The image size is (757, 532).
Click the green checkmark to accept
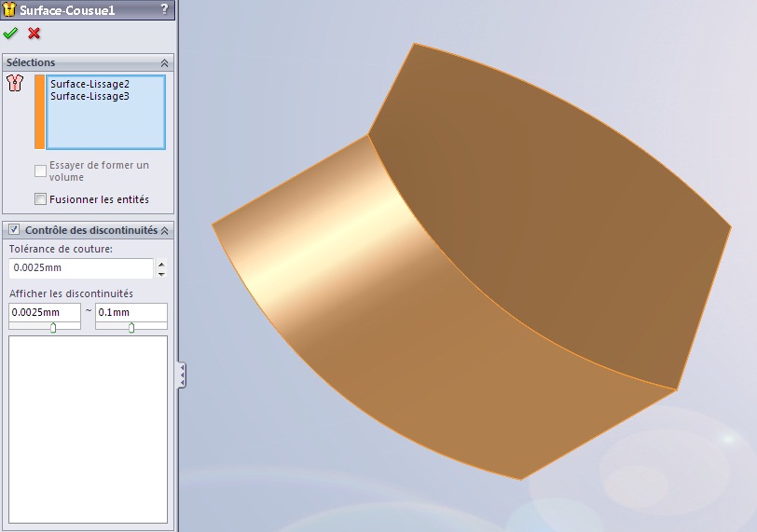(11, 34)
